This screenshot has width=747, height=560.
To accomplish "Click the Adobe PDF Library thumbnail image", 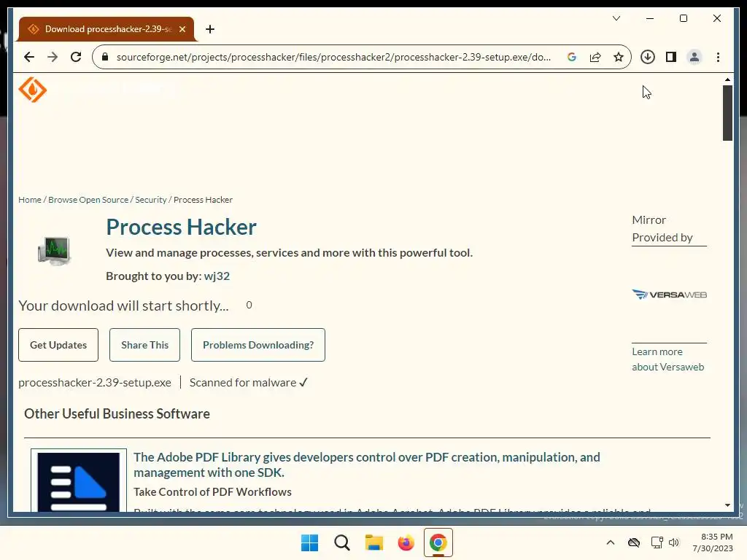I will 79,481.
